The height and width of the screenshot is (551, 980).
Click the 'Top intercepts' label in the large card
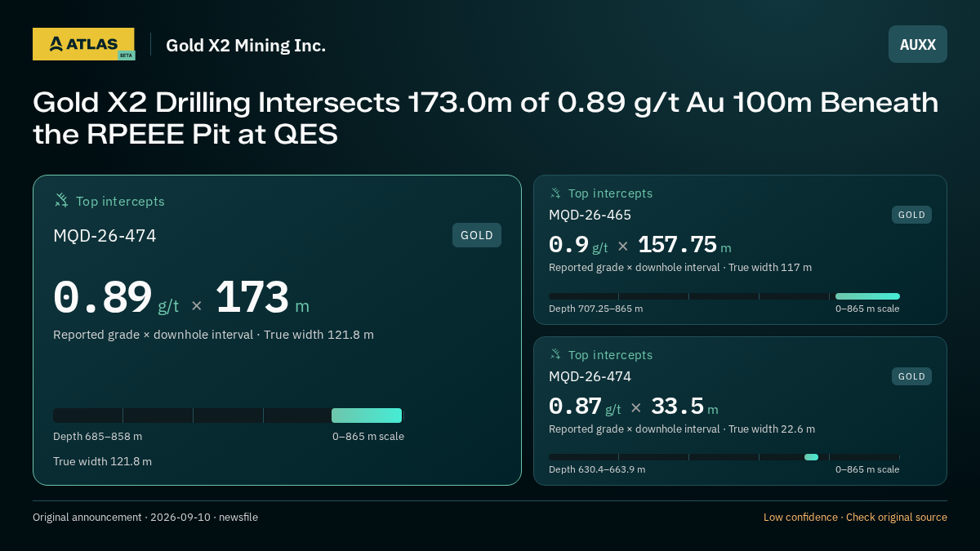(120, 201)
